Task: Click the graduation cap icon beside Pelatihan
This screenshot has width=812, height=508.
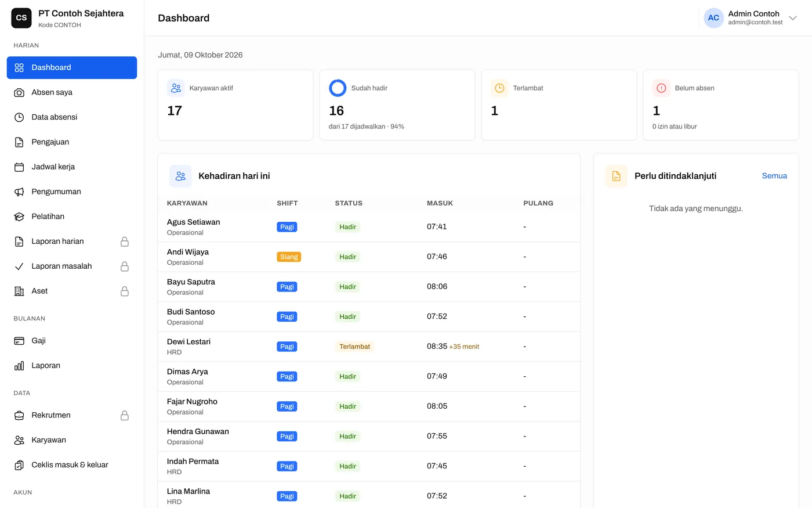Action: click(19, 217)
